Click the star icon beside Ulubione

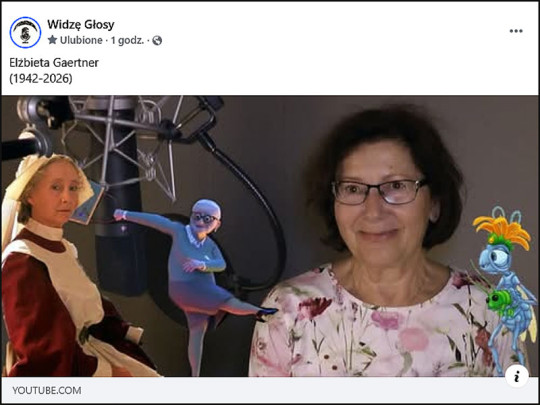pyautogui.click(x=52, y=40)
